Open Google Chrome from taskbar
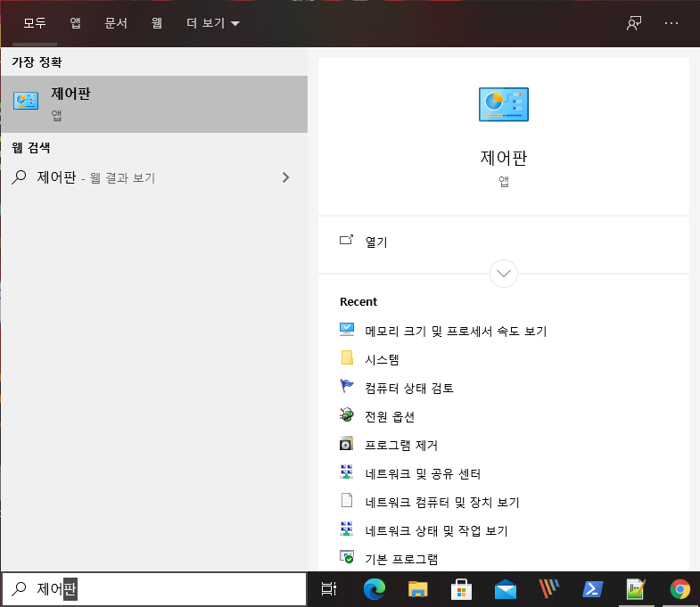The image size is (700, 607). point(679,589)
